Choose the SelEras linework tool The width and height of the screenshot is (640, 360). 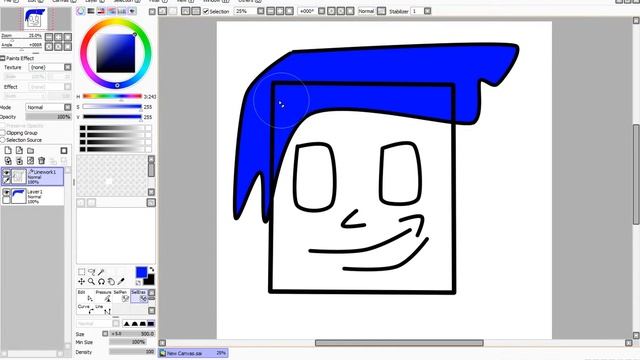pyautogui.click(x=139, y=296)
